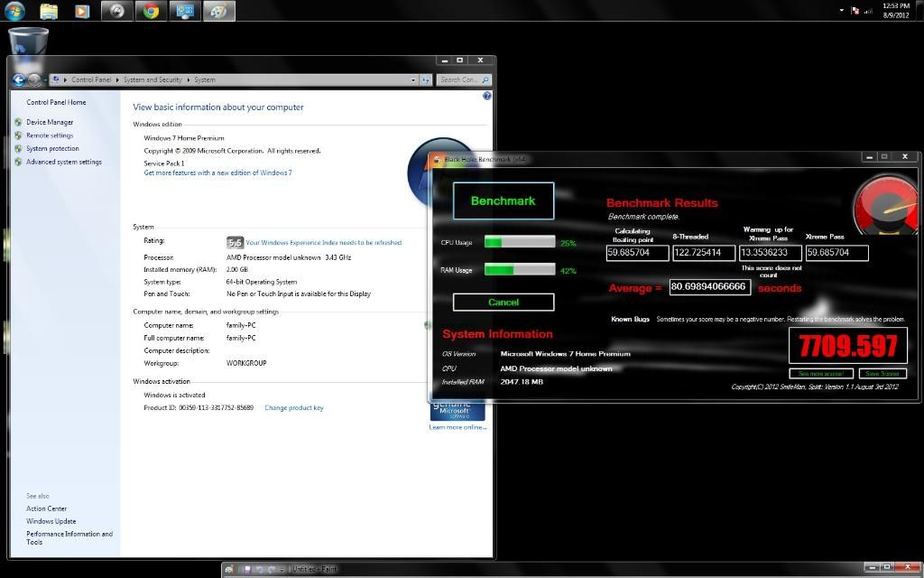This screenshot has width=924, height=578.
Task: Save using the Paint quick access Save icon
Action: pyautogui.click(x=247, y=569)
